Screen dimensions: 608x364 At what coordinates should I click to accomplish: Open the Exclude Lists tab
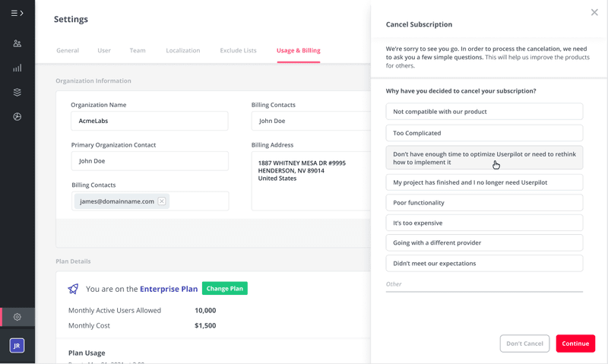[238, 51]
